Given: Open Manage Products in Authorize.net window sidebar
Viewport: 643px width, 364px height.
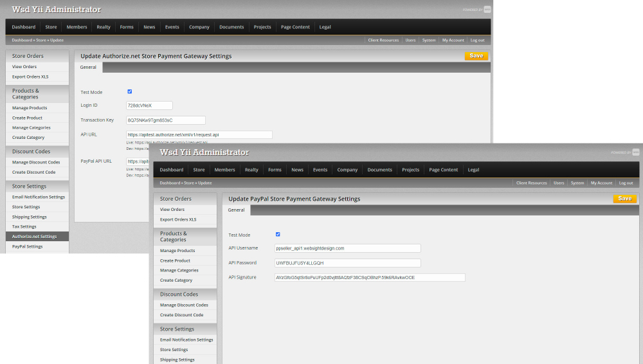Looking at the screenshot, I should pos(30,108).
